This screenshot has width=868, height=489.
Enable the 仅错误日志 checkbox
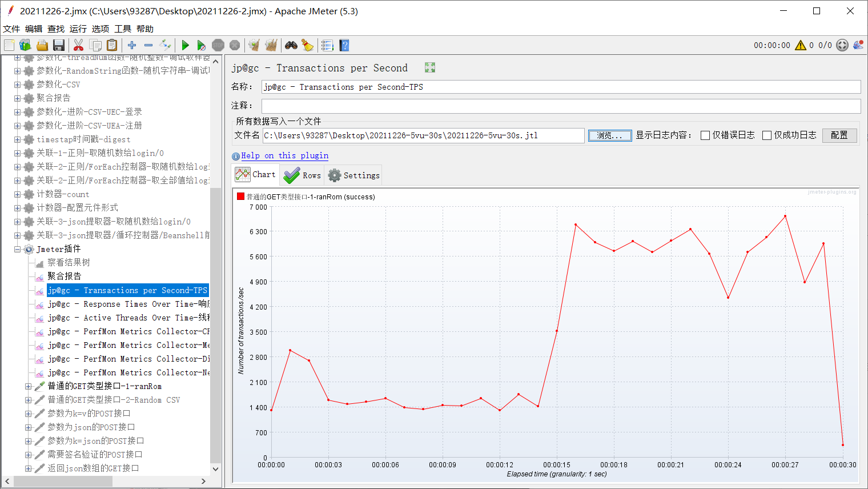pos(705,135)
